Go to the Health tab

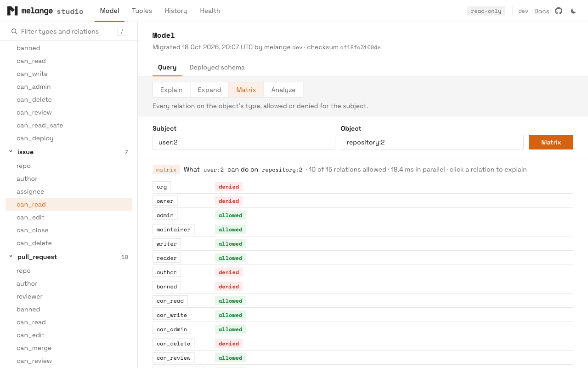pos(210,11)
